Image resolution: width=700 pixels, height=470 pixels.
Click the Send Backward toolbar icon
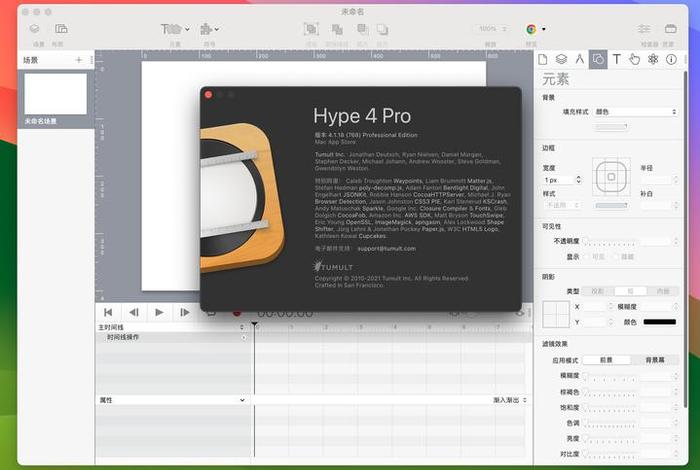[x=382, y=29]
